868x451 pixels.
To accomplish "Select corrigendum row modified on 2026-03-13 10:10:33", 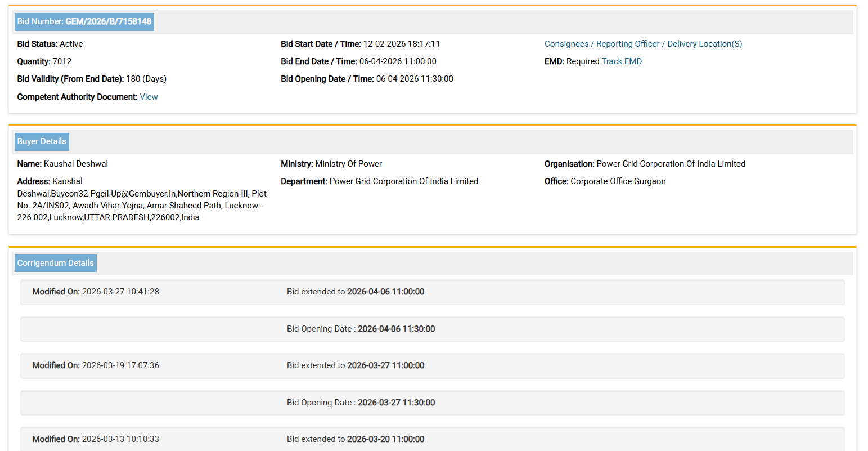I will 432,440.
